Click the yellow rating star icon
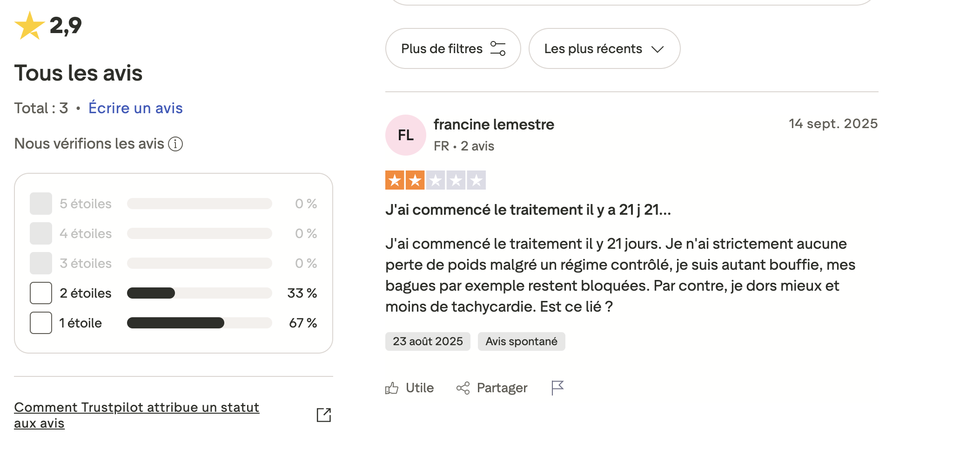Screen dimensions: 980x450 click(29, 26)
